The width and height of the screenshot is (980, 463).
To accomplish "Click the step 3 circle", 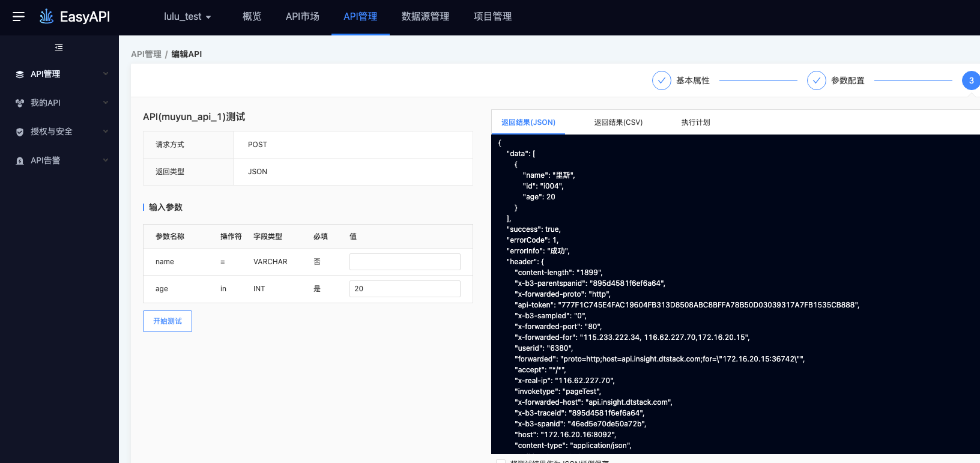I will [x=971, y=80].
